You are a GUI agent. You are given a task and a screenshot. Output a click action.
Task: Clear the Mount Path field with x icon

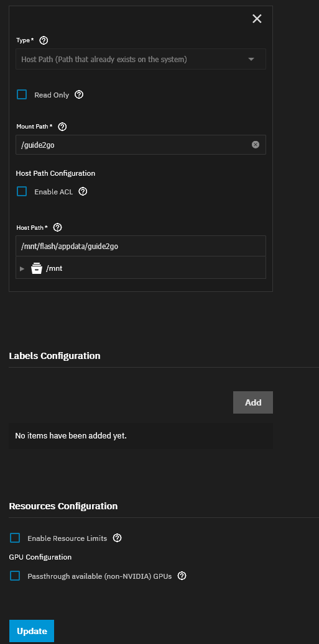(256, 145)
